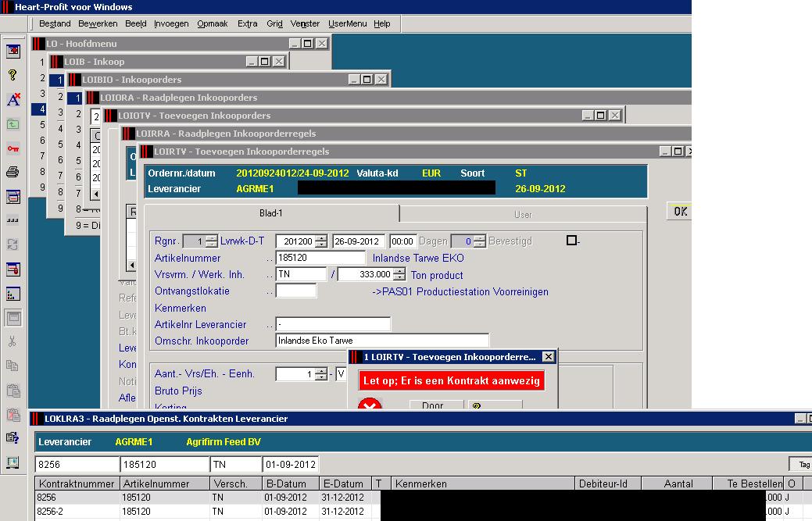Click the Te Bestellen column header

click(748, 484)
